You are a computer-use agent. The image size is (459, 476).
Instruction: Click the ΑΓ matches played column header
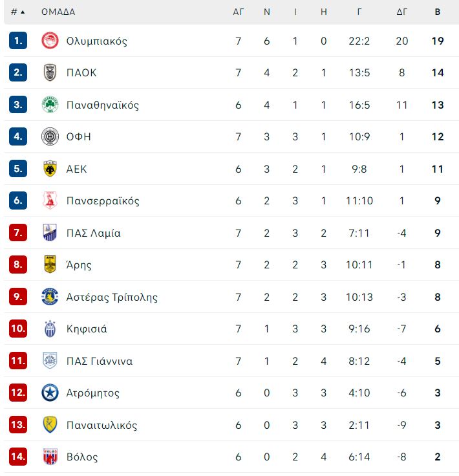click(239, 12)
